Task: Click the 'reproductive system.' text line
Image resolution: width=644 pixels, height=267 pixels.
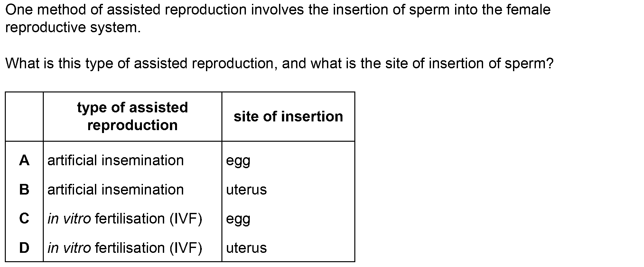Action: click(x=73, y=28)
